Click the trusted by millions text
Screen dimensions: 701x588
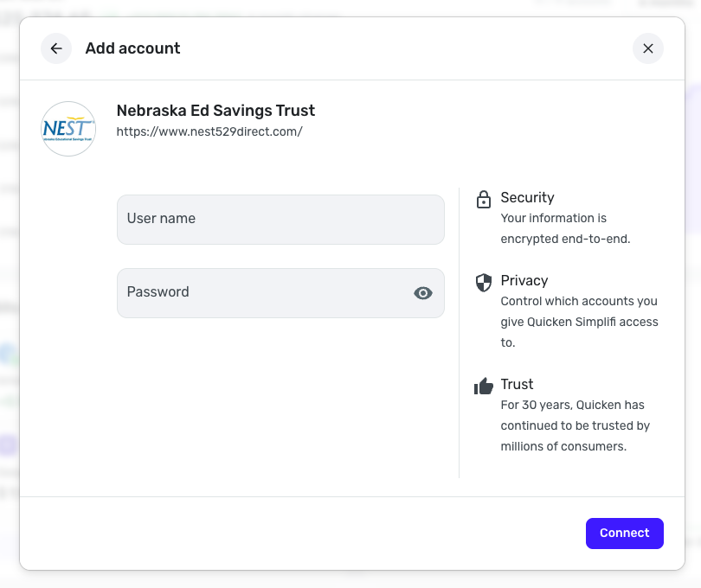(x=575, y=436)
